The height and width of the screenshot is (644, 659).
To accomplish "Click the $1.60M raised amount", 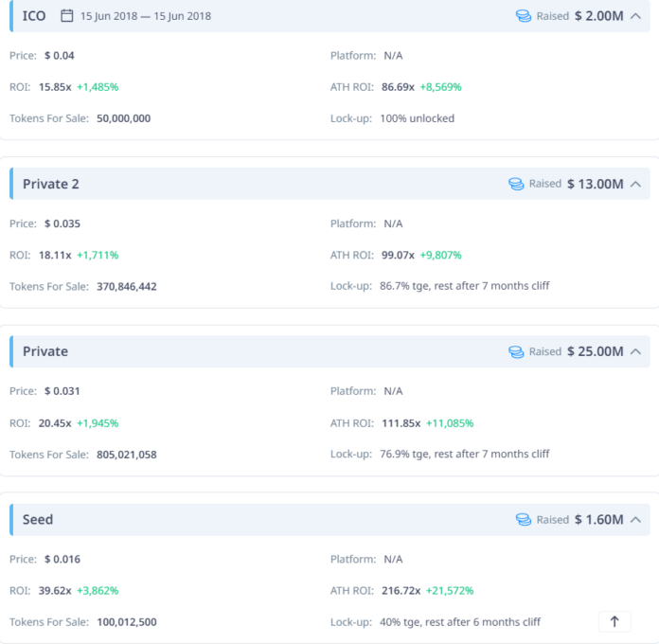I will [x=598, y=520].
